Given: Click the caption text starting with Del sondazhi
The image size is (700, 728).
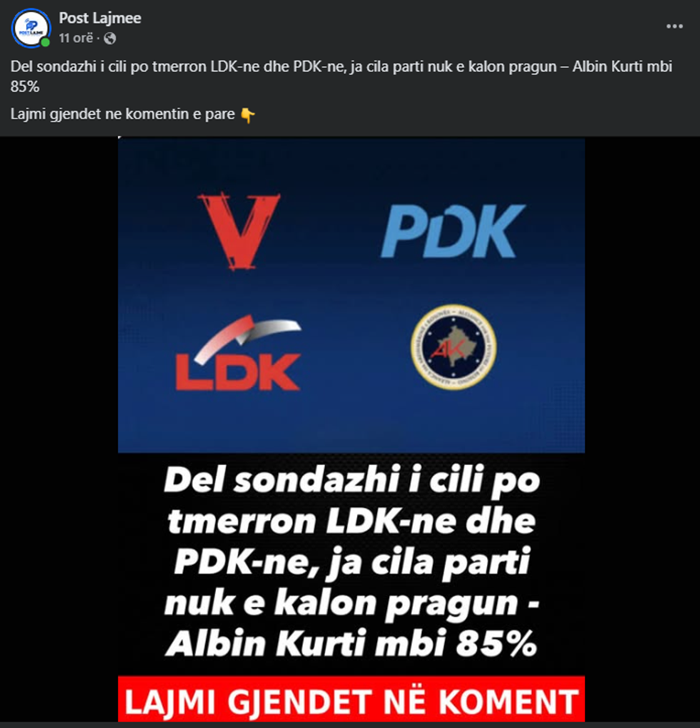Looking at the screenshot, I should tap(341, 76).
